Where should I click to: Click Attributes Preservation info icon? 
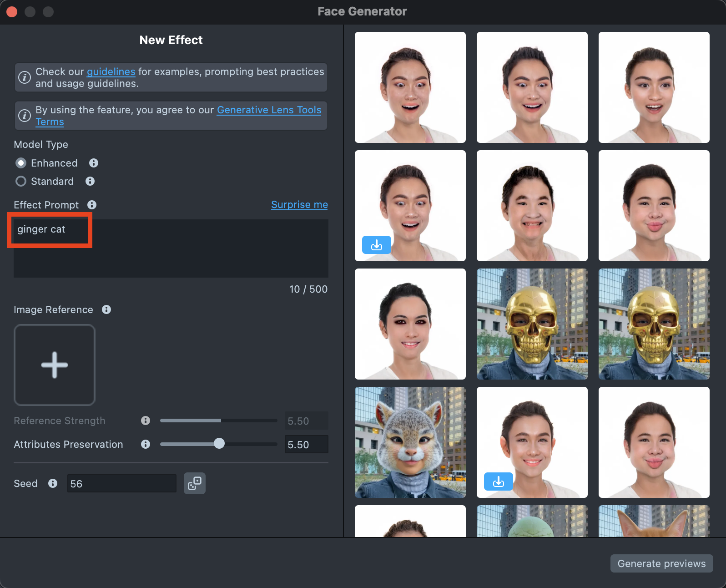tap(146, 444)
